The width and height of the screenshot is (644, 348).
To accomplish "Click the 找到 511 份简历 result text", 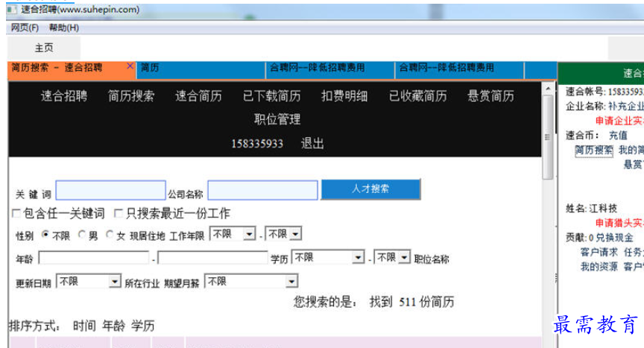I will 412,303.
